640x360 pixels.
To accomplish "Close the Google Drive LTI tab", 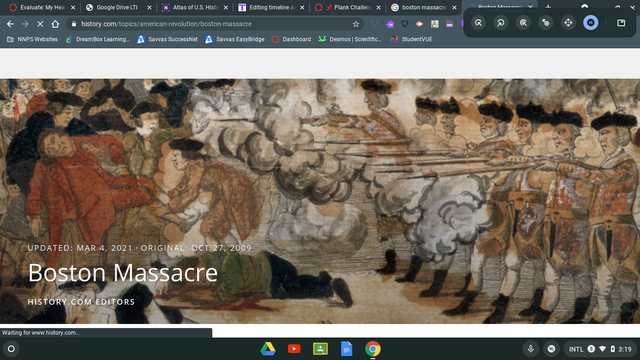I will tap(149, 7).
